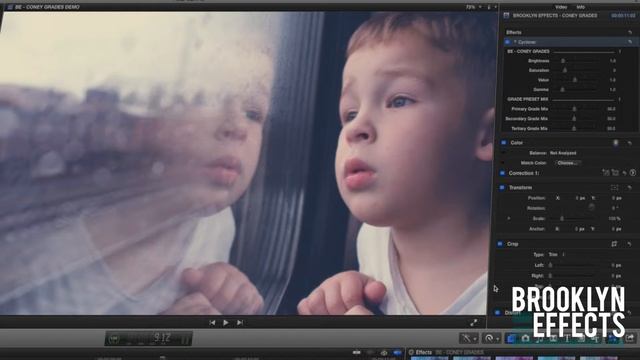Toggle the Correction 1 checkbox
Viewport: 640px width, 360px height.
pyautogui.click(x=502, y=173)
